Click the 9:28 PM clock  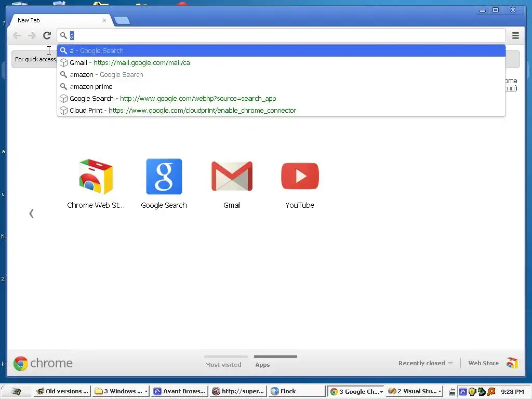512,392
